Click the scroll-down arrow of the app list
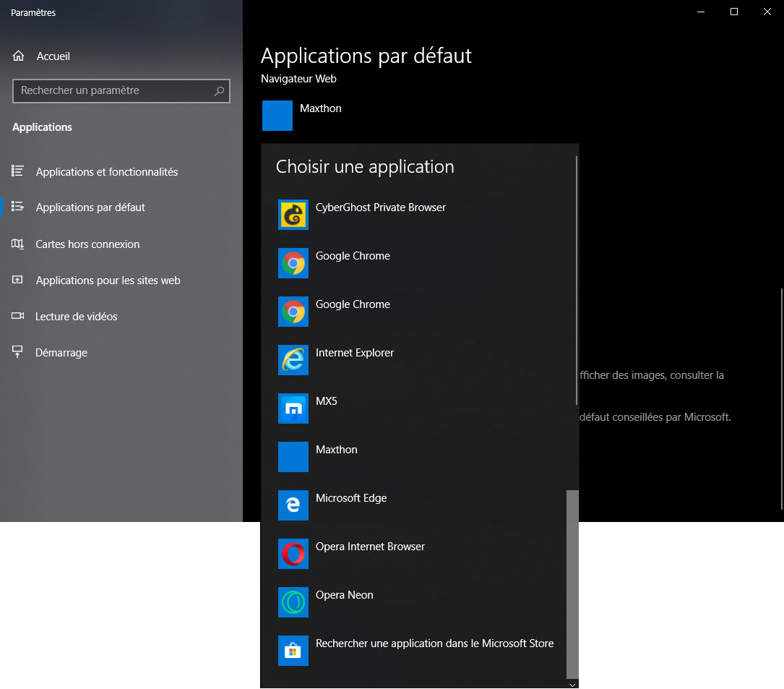The width and height of the screenshot is (784, 689). pos(572,685)
